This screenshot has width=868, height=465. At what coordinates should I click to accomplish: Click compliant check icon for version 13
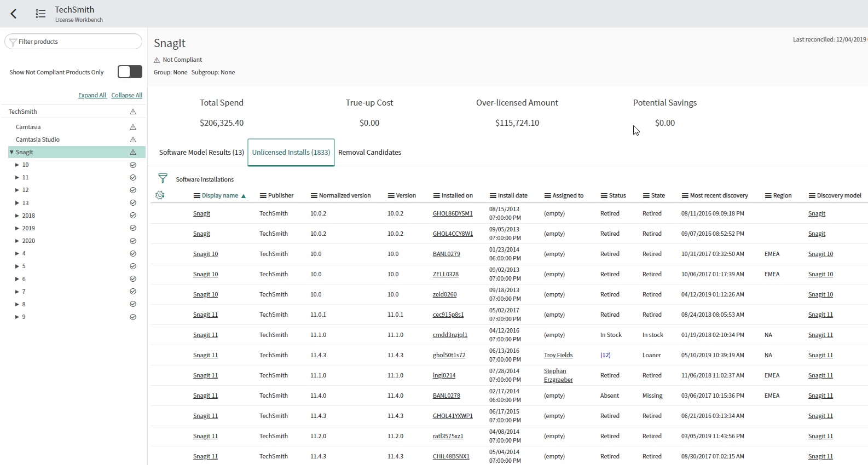click(x=132, y=202)
